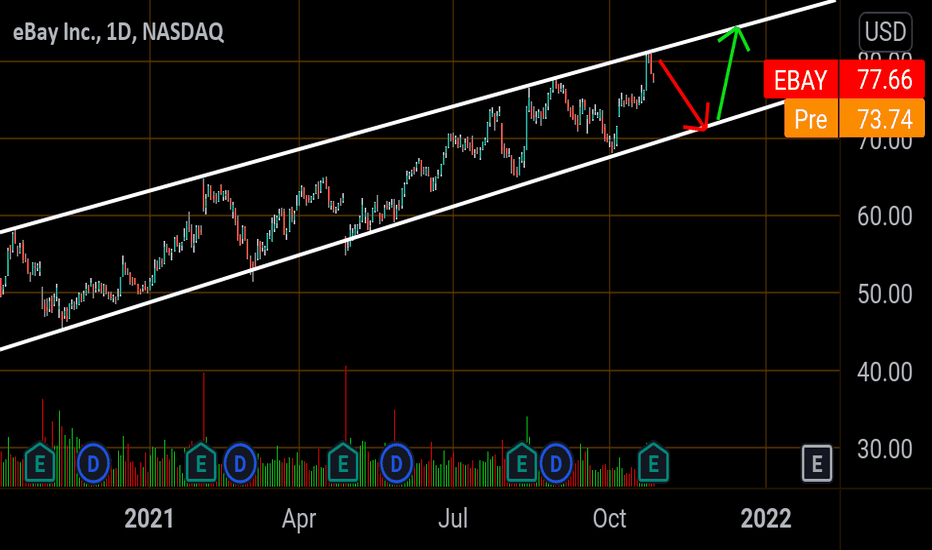Click the 60.00 price axis label

point(884,216)
